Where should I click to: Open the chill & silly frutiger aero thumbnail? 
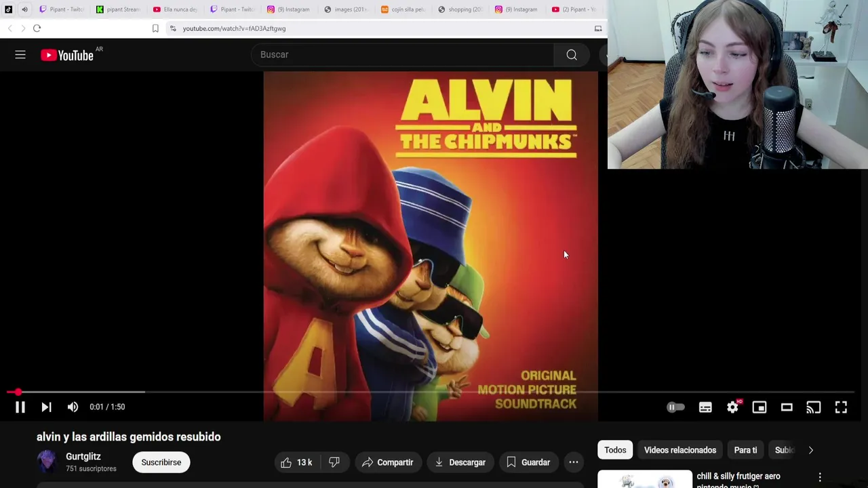coord(644,479)
